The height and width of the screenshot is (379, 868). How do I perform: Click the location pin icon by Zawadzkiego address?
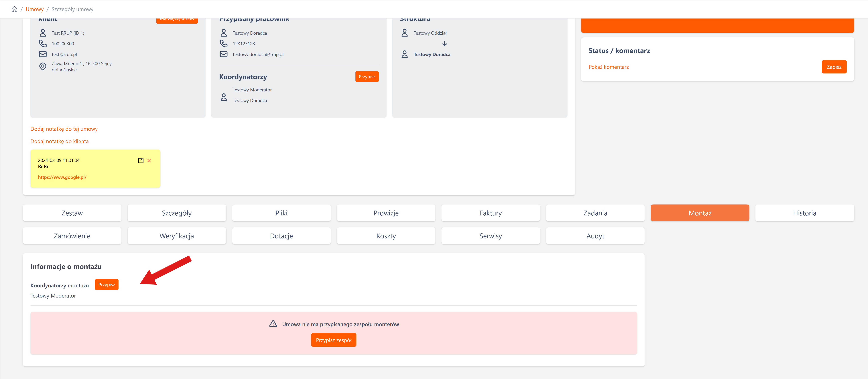pos(43,66)
